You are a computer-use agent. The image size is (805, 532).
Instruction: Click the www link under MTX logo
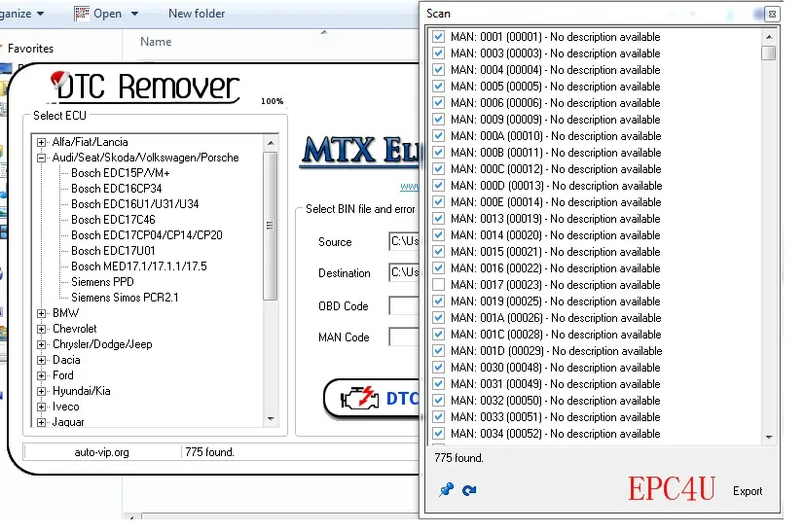pyautogui.click(x=410, y=186)
